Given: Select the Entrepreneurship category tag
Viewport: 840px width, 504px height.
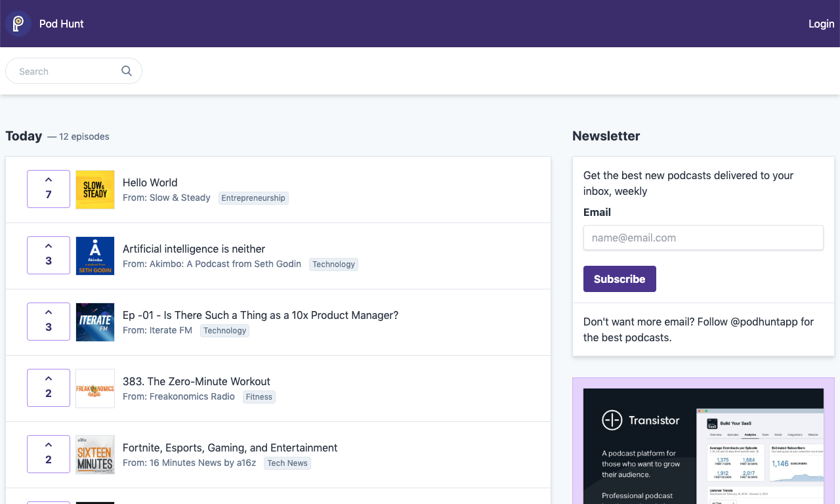Looking at the screenshot, I should tap(253, 198).
